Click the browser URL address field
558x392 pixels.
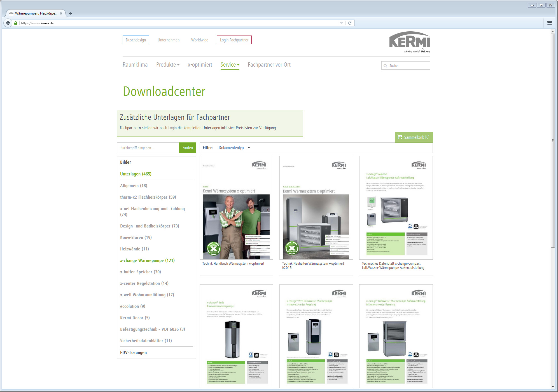coord(179,23)
